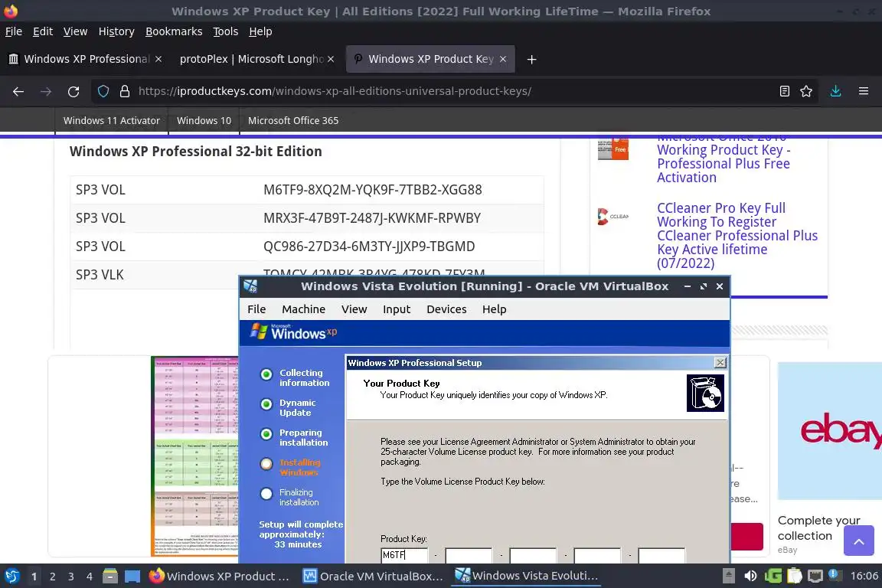Click the colorful chart image thumbnail

click(195, 456)
